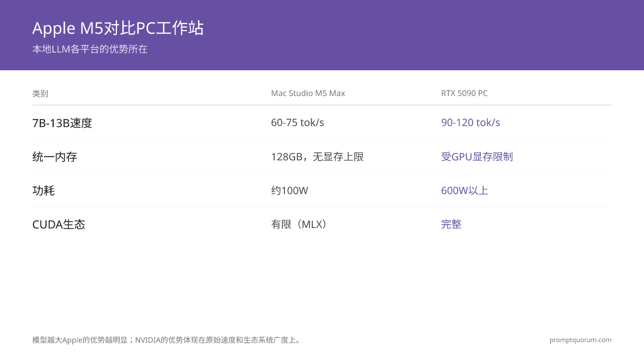Click the cell '600W以上'

coord(465,190)
